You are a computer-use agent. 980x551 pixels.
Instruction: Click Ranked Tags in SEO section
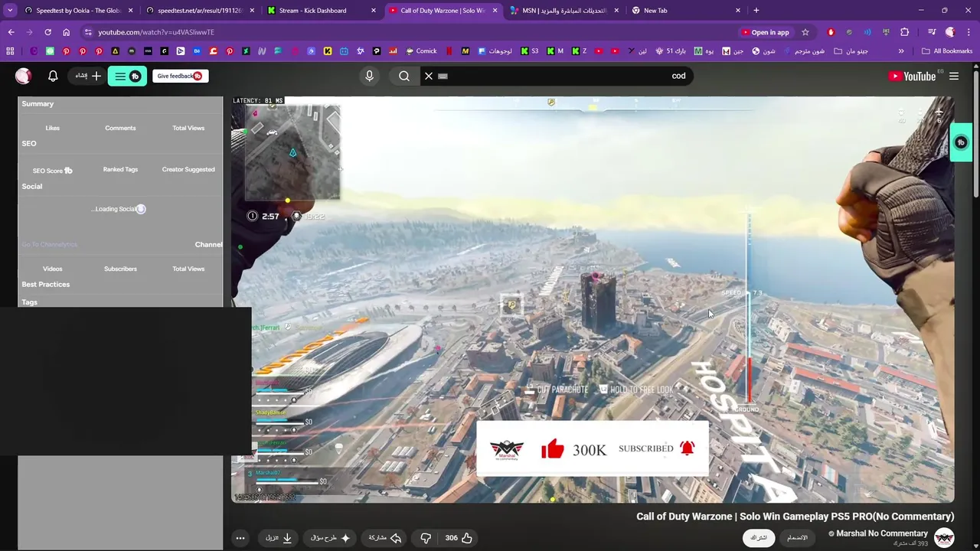pos(120,169)
